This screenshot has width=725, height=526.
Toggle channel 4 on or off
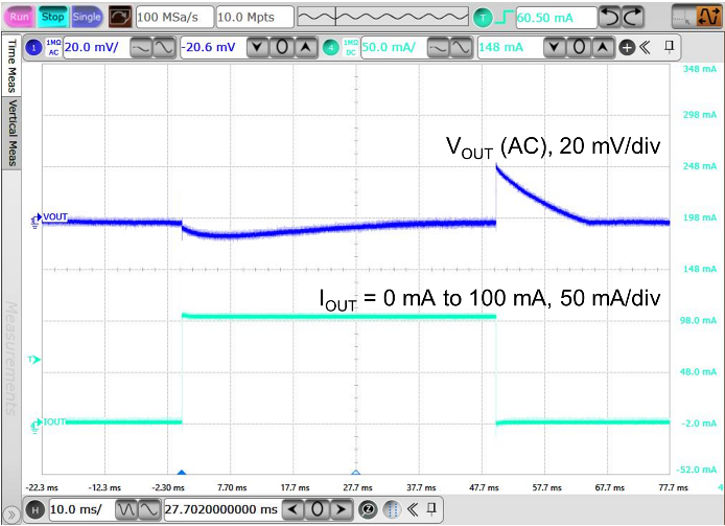click(x=332, y=47)
